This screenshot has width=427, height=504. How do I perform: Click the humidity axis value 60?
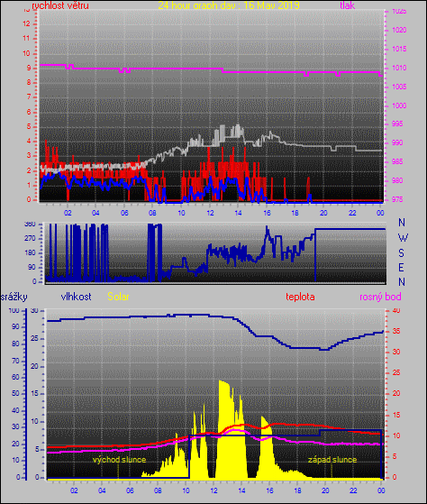tap(15, 377)
